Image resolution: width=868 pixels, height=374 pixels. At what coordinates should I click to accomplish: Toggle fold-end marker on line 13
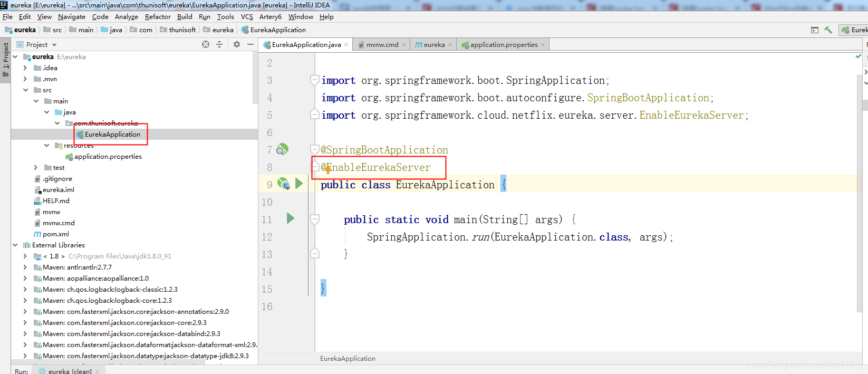[315, 254]
